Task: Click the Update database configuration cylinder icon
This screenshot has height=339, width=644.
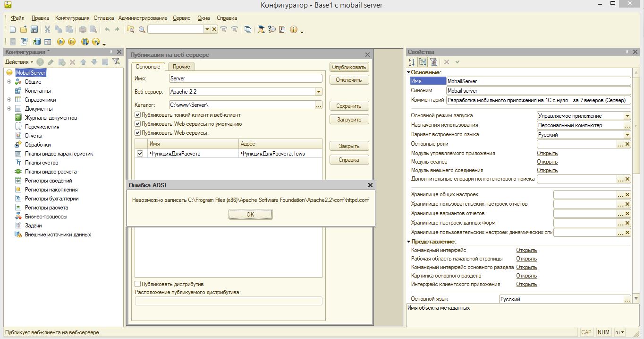Action: pos(37,42)
